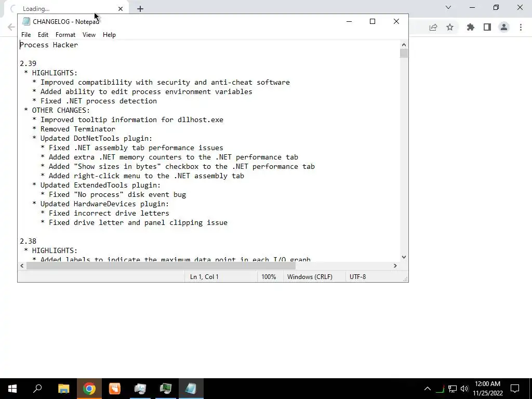Click "Improved tooltip information for dllhost.exe" line
Image resolution: width=532 pixels, height=399 pixels.
tap(131, 120)
